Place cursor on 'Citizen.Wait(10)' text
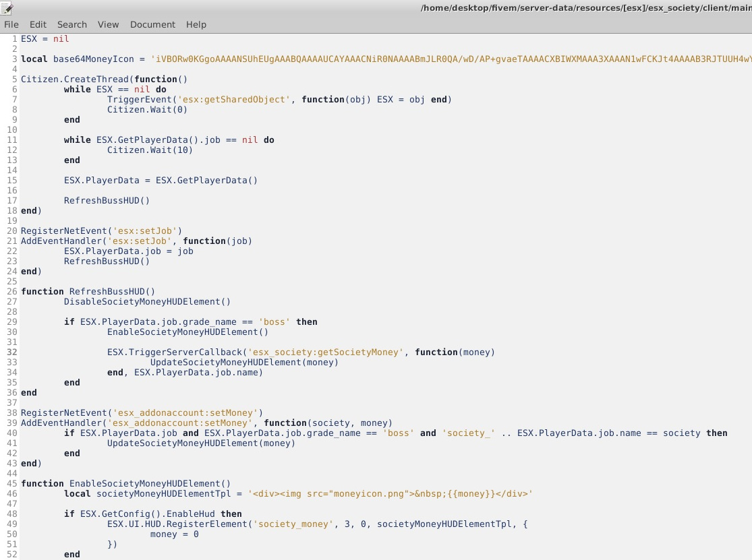 tap(150, 150)
